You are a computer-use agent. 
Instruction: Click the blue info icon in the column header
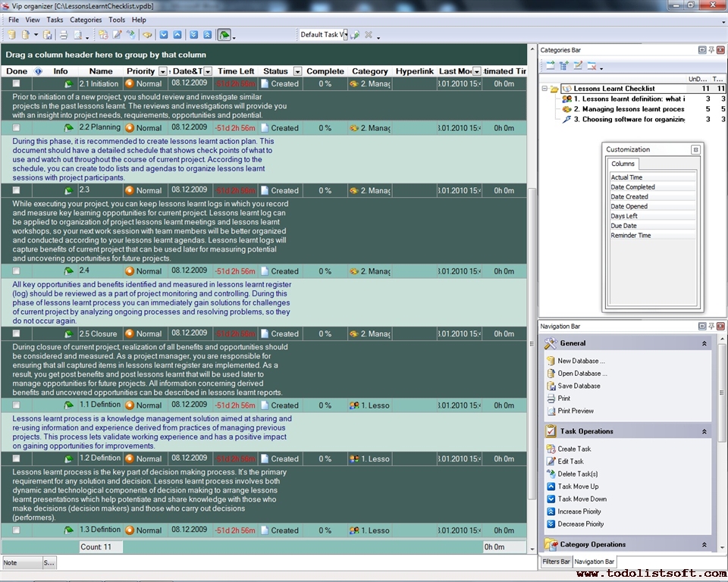click(x=39, y=71)
